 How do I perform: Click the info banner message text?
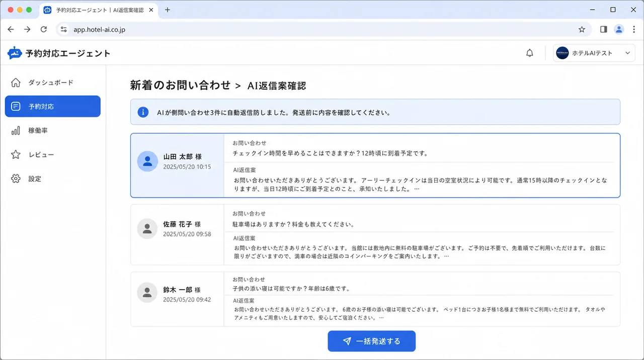click(274, 113)
